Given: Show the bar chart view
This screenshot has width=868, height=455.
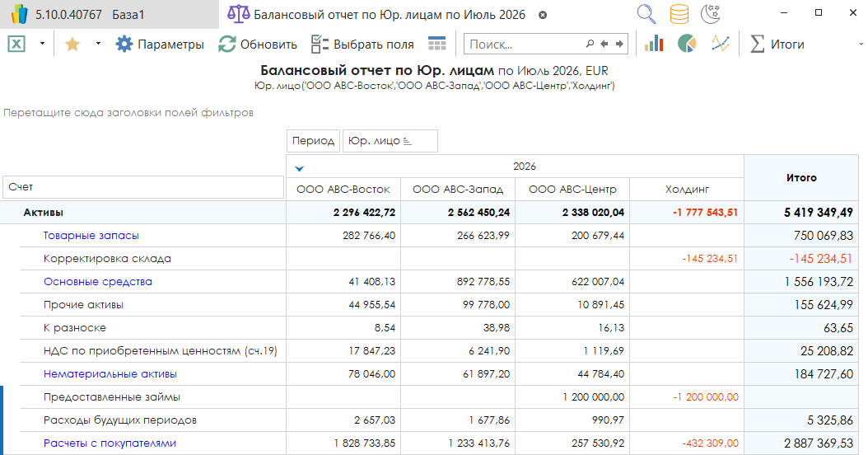Looking at the screenshot, I should [x=654, y=45].
